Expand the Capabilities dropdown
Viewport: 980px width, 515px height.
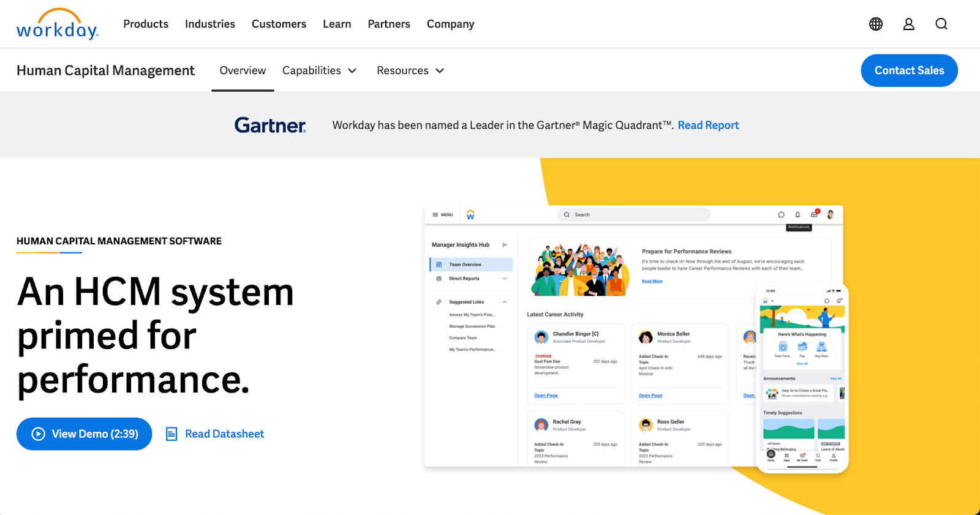tap(319, 70)
